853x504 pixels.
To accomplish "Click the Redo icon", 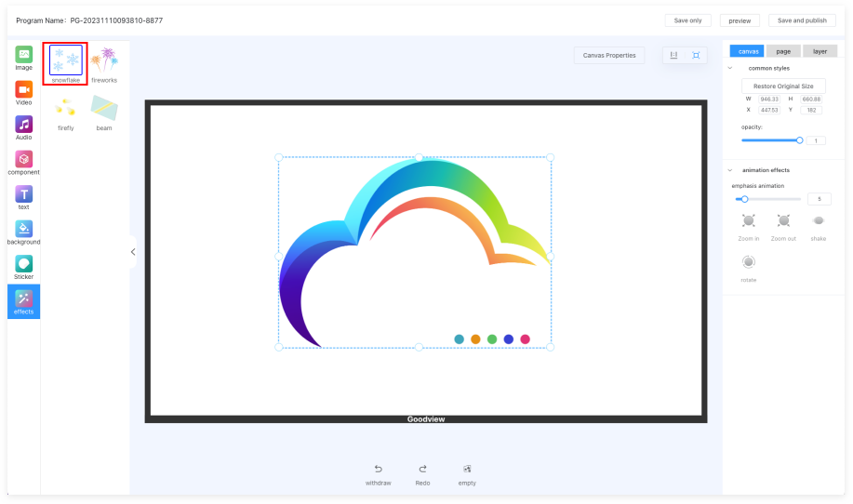I will pyautogui.click(x=422, y=470).
